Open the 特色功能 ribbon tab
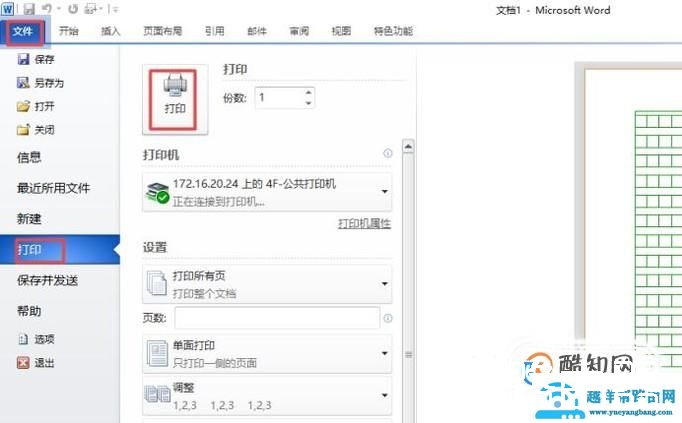 (393, 31)
